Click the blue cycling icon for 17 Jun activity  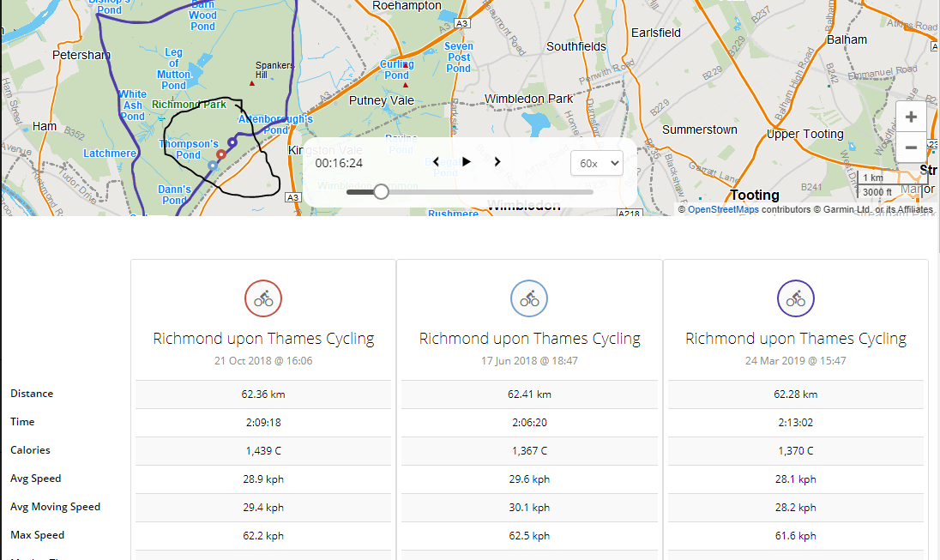(x=529, y=298)
